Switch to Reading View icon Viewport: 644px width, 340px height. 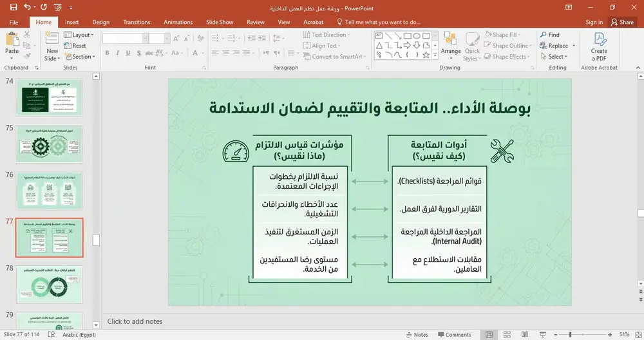pos(524,335)
